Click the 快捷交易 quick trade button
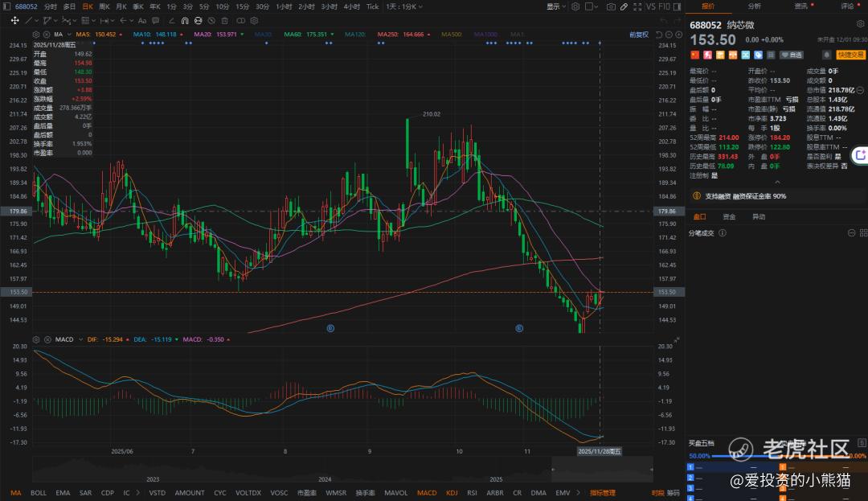The width and height of the screenshot is (868, 501). point(850,55)
